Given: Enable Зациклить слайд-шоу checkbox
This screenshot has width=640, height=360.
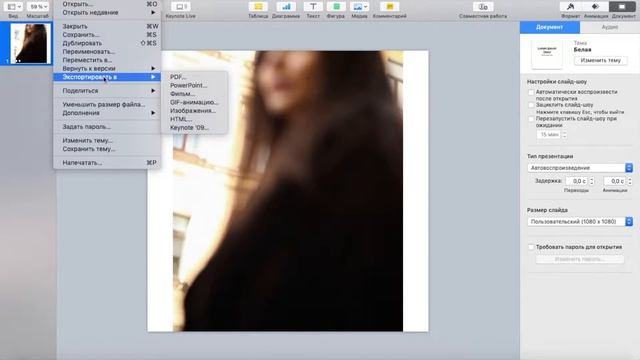Looking at the screenshot, I should tap(531, 105).
